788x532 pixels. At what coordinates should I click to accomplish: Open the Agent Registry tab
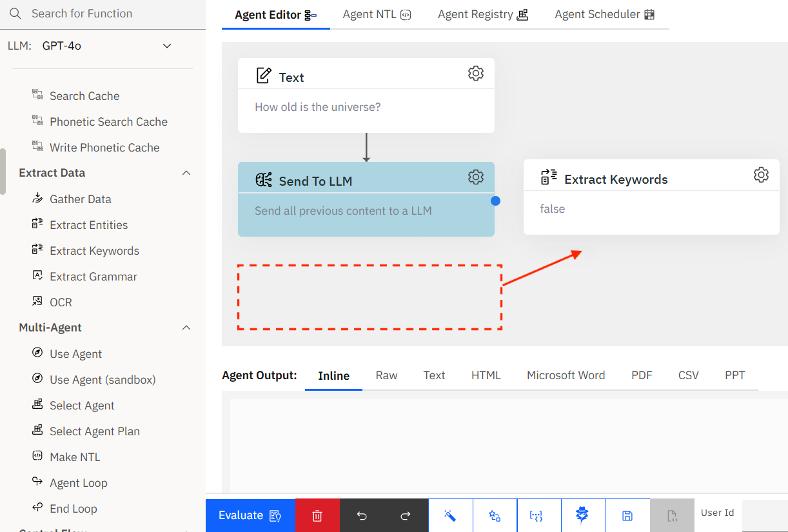coord(483,14)
